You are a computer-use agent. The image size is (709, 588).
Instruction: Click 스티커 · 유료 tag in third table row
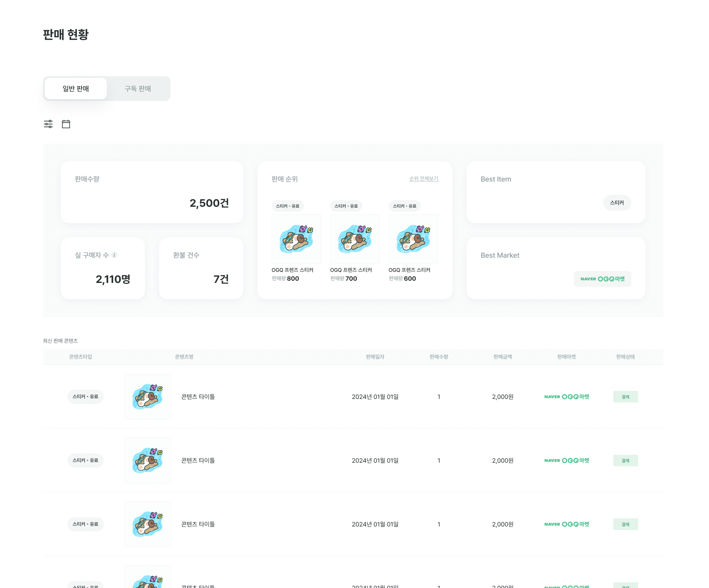[86, 524]
